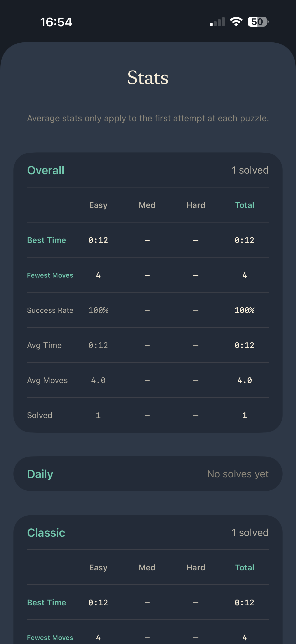Select the Med column header in Overall
The image size is (296, 644).
tap(147, 205)
